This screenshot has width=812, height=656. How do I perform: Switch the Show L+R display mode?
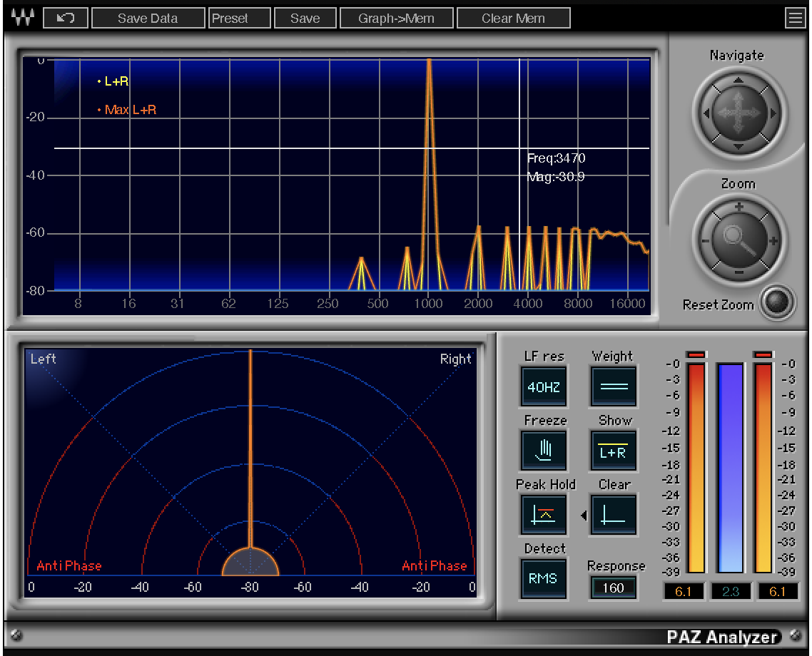[x=614, y=451]
